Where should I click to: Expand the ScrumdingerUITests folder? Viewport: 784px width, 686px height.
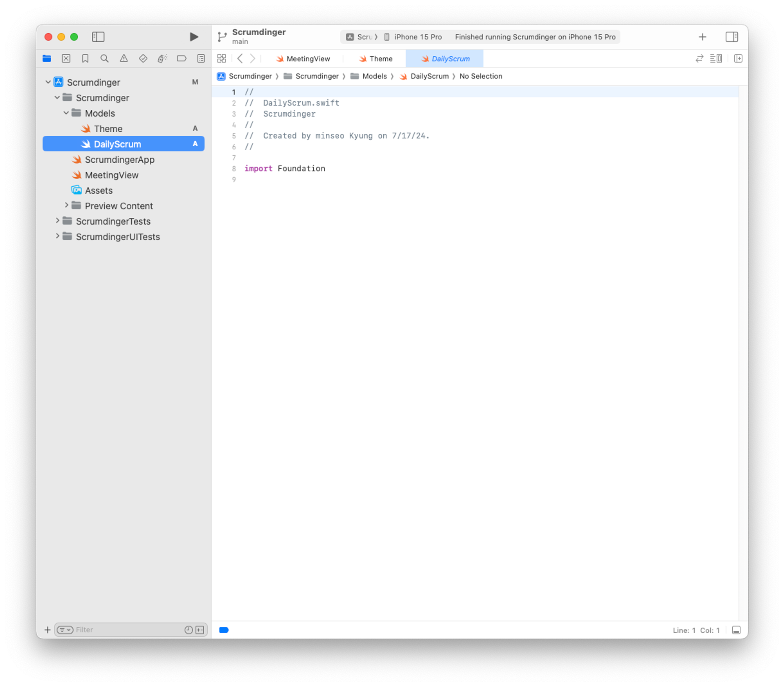coord(57,236)
